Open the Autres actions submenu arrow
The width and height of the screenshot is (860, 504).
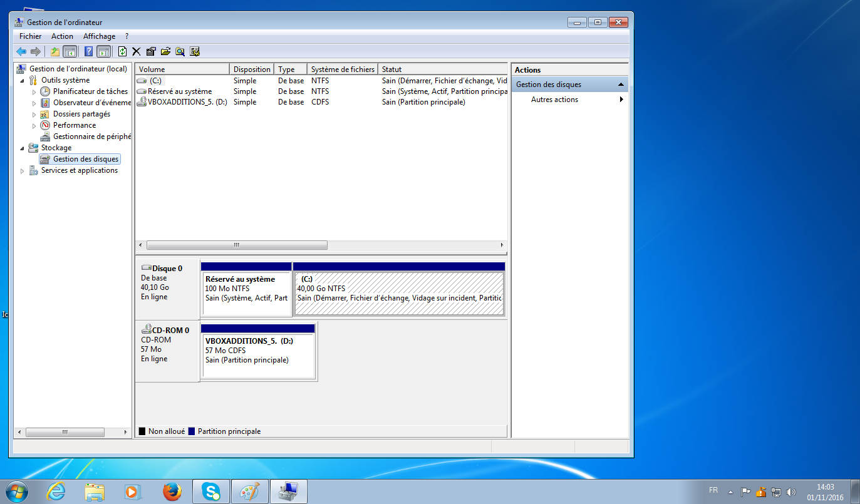point(621,100)
